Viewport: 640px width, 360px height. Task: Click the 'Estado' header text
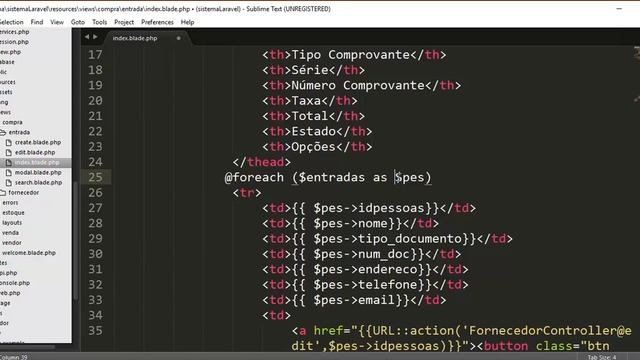[313, 131]
